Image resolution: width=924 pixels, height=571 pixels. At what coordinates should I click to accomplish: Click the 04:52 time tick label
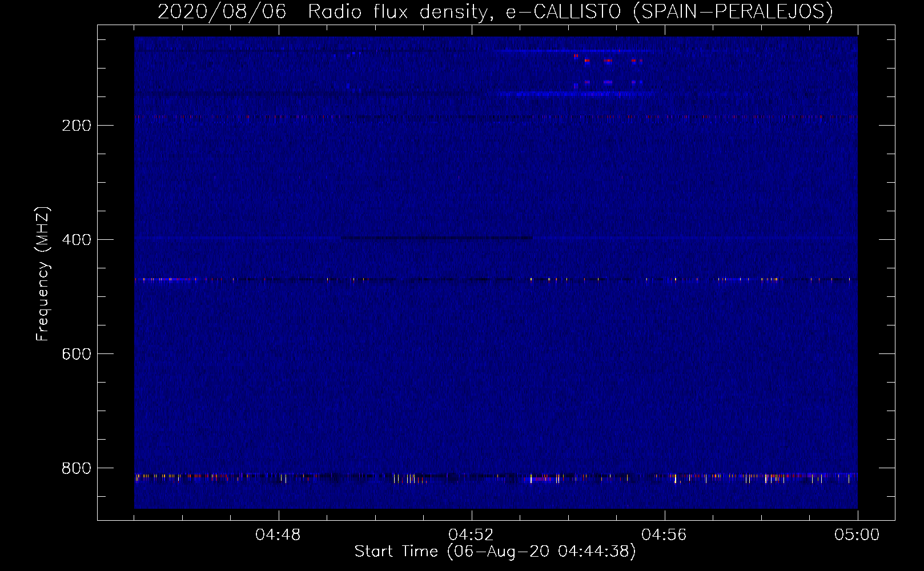point(471,535)
